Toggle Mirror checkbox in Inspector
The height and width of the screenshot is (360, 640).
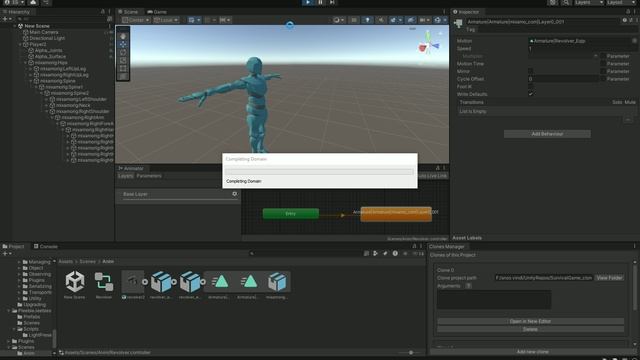coord(530,71)
